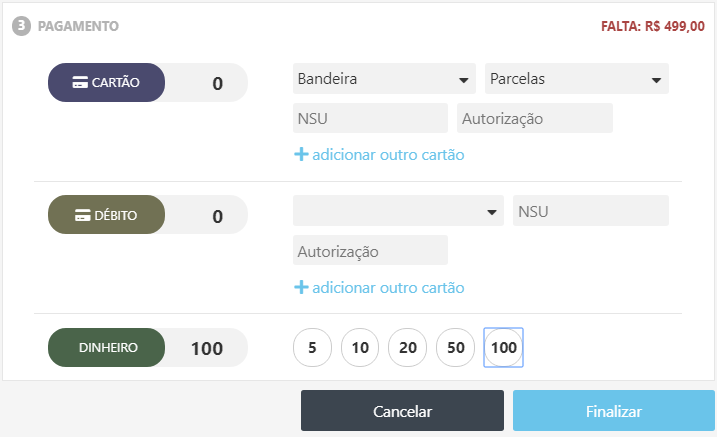Focus the Cartão Autorização field
Screen dimensions: 717x437
click(x=534, y=119)
